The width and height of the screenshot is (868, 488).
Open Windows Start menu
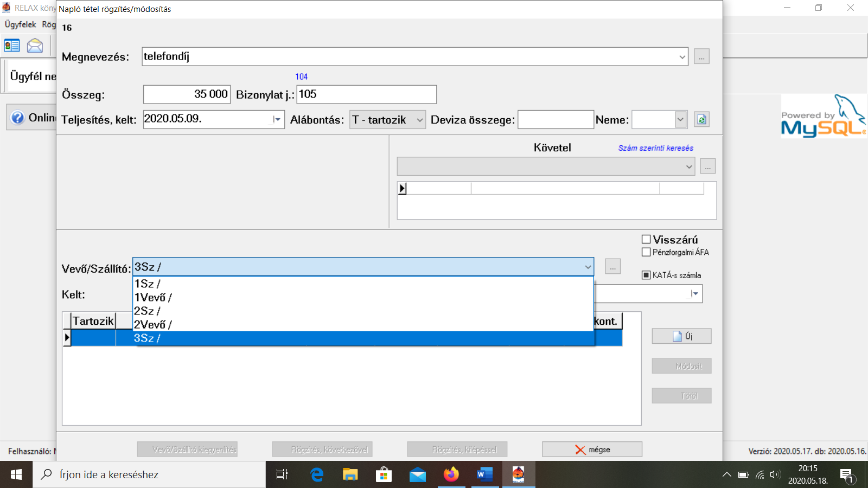16,474
